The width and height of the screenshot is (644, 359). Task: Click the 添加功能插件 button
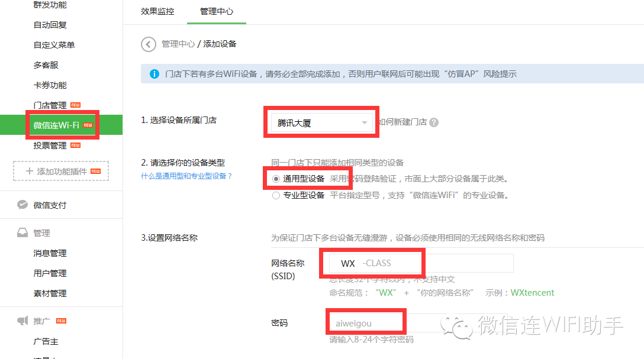[61, 171]
